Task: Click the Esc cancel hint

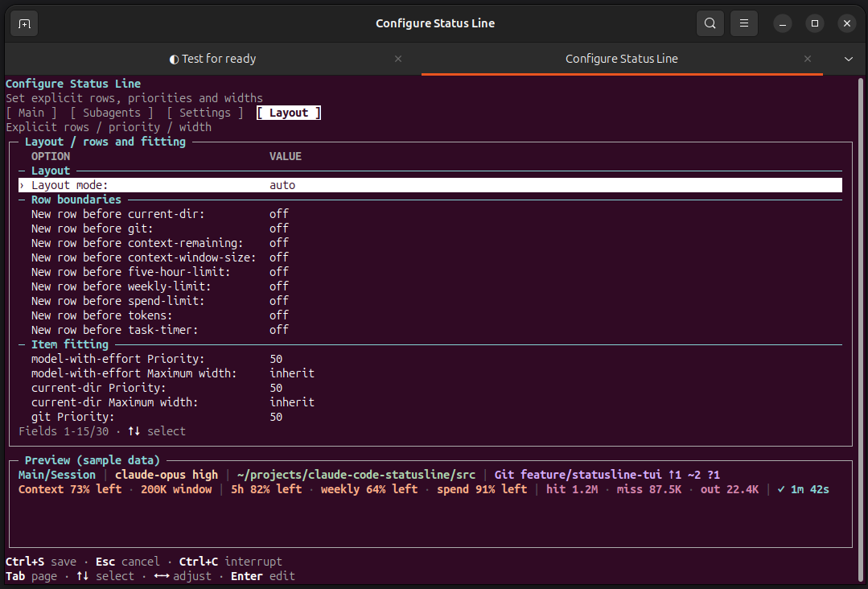Action: pos(128,562)
